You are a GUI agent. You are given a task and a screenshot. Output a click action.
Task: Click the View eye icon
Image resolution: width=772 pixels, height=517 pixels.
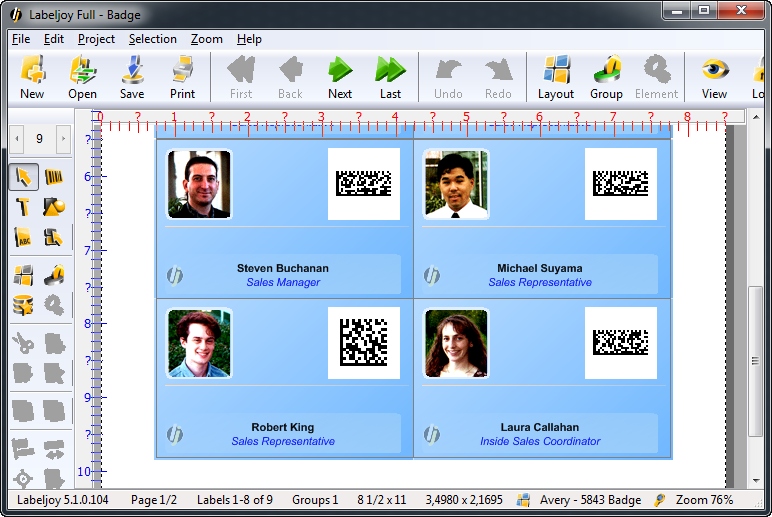714,77
